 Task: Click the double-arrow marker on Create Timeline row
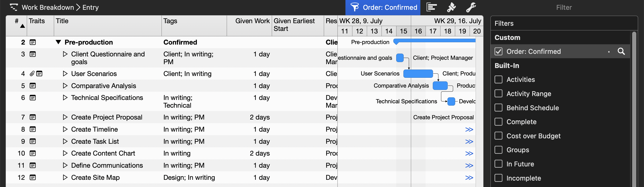469,130
